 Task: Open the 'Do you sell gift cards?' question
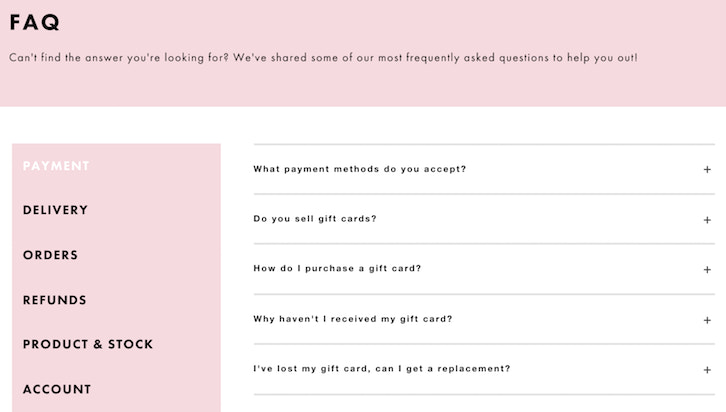[315, 219]
